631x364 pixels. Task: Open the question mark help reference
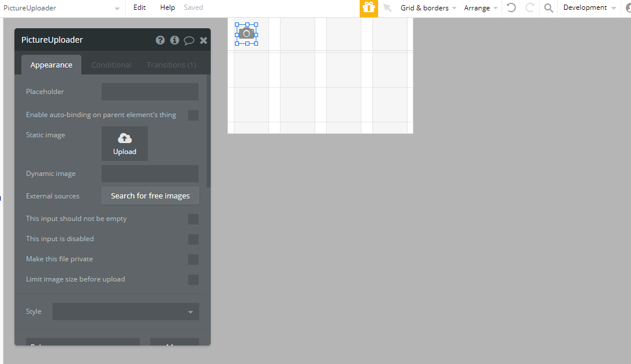(x=160, y=40)
